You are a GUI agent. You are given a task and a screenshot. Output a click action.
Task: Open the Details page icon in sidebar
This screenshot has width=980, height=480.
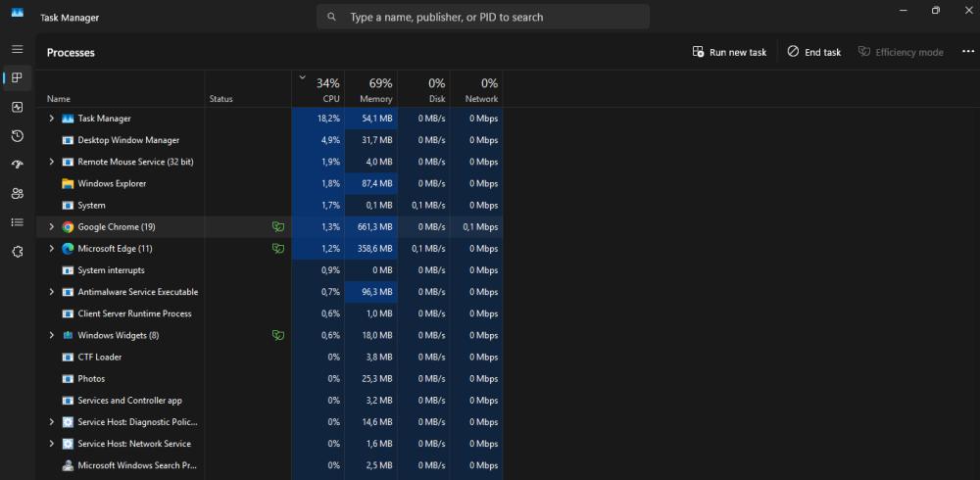click(18, 222)
